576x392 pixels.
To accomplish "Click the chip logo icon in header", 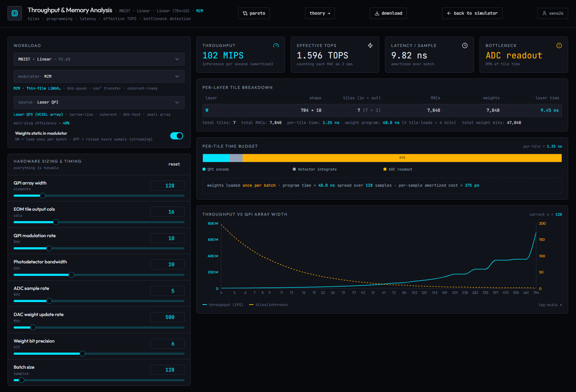I will tap(15, 13).
